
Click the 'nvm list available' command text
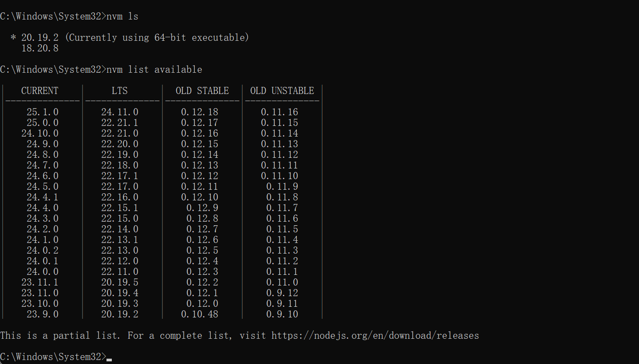[154, 70]
